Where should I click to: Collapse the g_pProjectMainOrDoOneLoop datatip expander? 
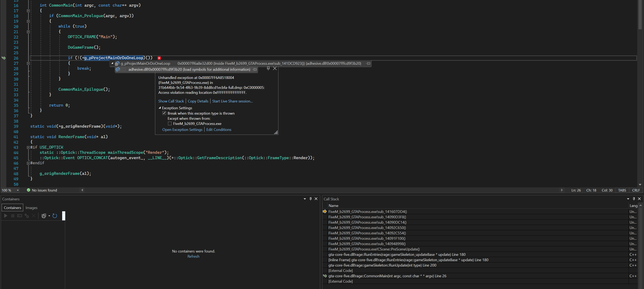tap(112, 63)
